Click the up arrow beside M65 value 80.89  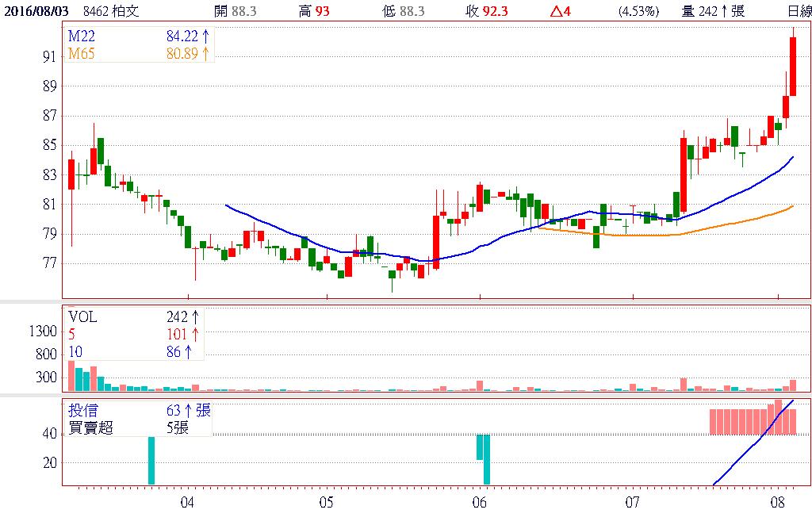[x=205, y=53]
